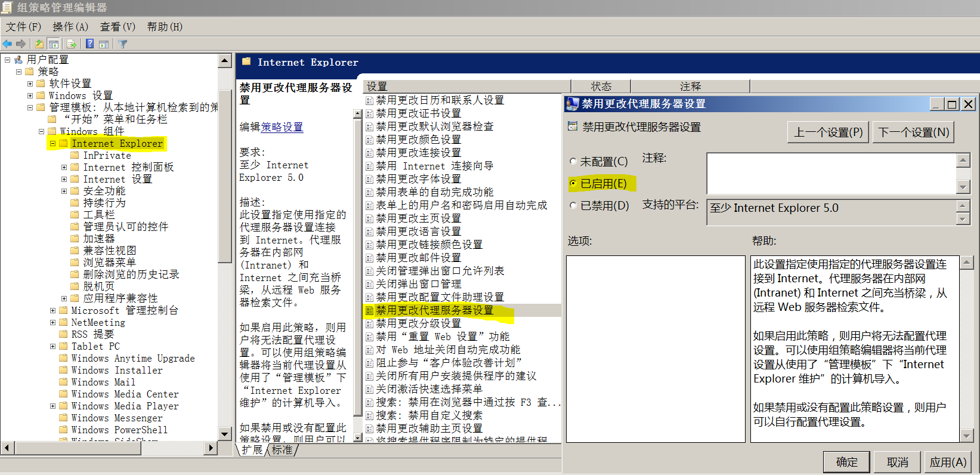Image resolution: width=980 pixels, height=475 pixels.
Task: Confirm with the 确定 button
Action: pyautogui.click(x=846, y=462)
